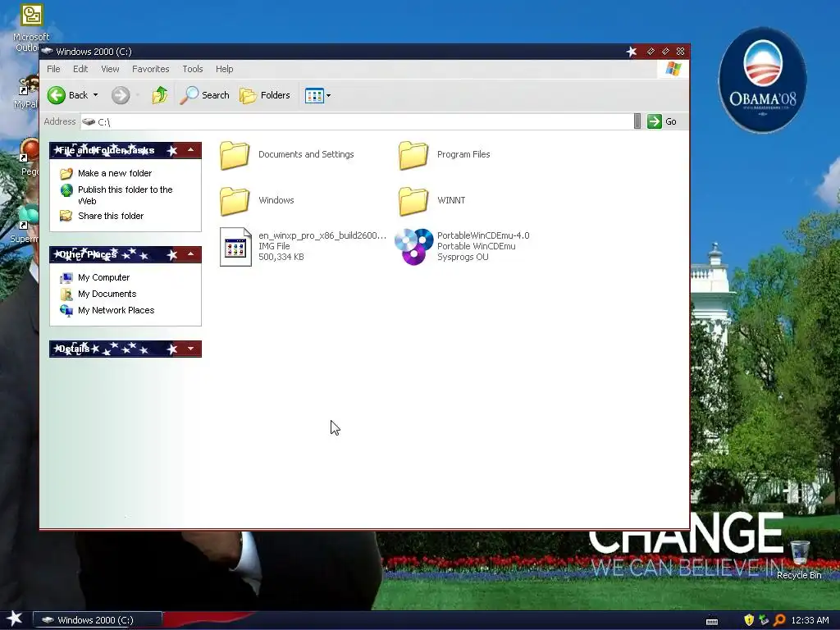This screenshot has width=840, height=630.
Task: Click the Publish to Web globe icon
Action: (x=66, y=190)
